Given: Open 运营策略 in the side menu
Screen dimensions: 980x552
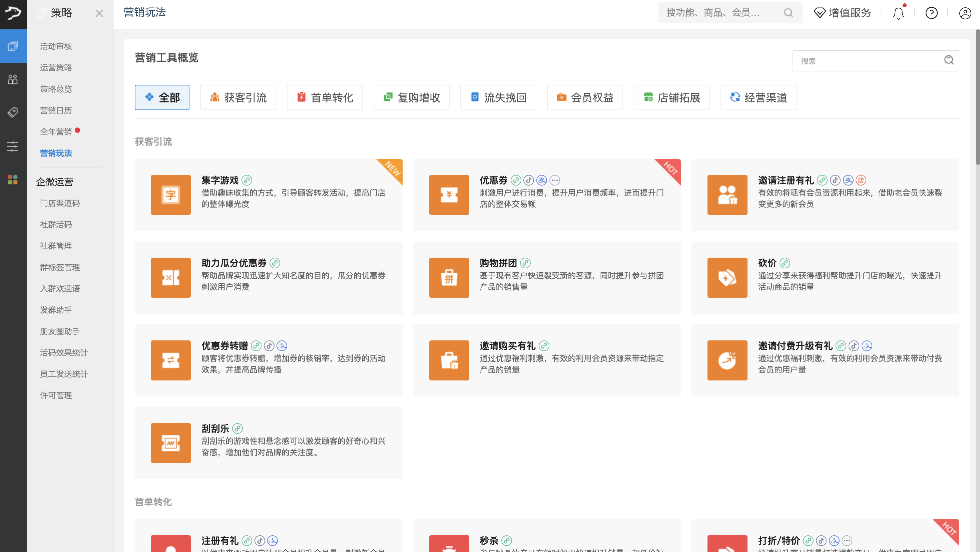Looking at the screenshot, I should click(x=56, y=68).
